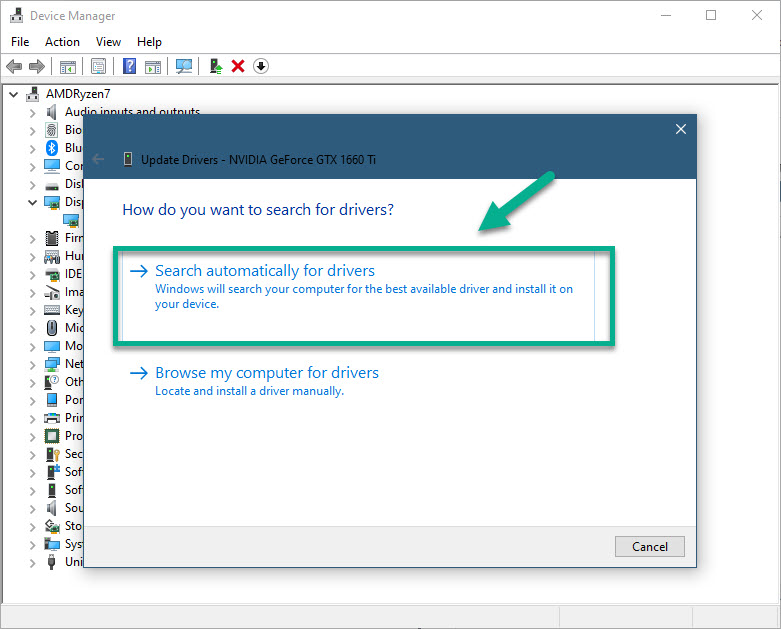
Task: Close the Update Drivers dialog with X
Action: (x=681, y=129)
